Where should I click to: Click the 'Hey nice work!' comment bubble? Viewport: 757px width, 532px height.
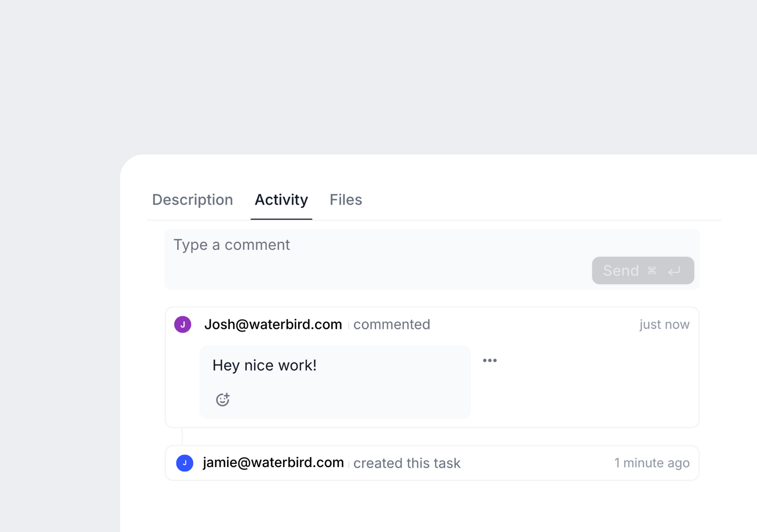tap(335, 382)
